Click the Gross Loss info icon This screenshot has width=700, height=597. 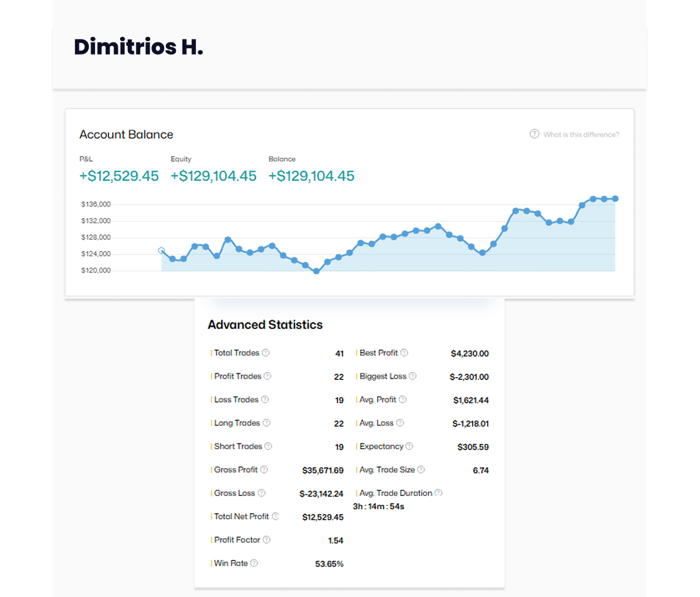click(x=262, y=493)
